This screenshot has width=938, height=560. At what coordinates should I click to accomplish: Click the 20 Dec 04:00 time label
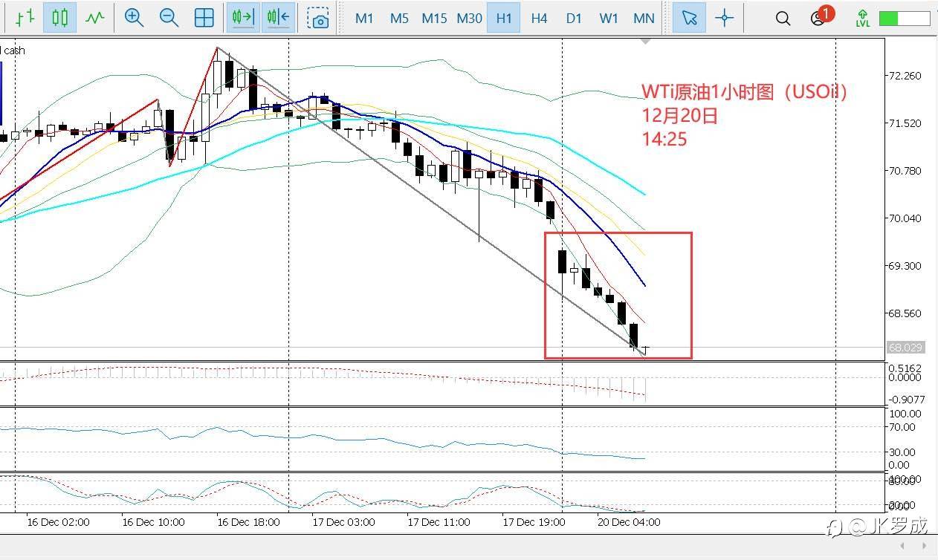[629, 522]
